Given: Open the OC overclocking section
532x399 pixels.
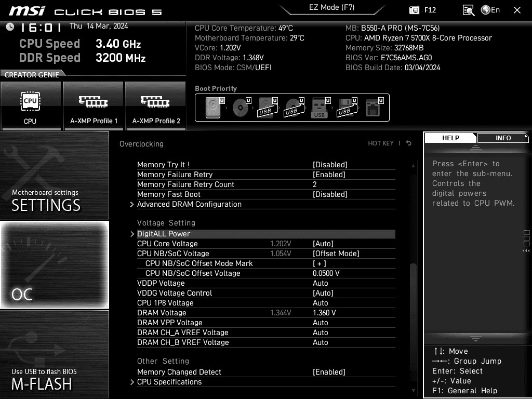Looking at the screenshot, I should (x=54, y=265).
